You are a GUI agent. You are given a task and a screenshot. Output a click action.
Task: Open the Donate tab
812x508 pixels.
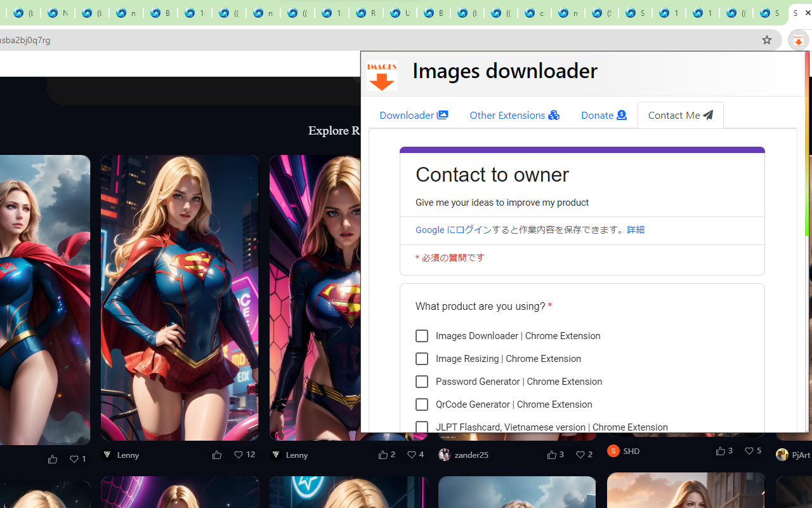pyautogui.click(x=604, y=115)
